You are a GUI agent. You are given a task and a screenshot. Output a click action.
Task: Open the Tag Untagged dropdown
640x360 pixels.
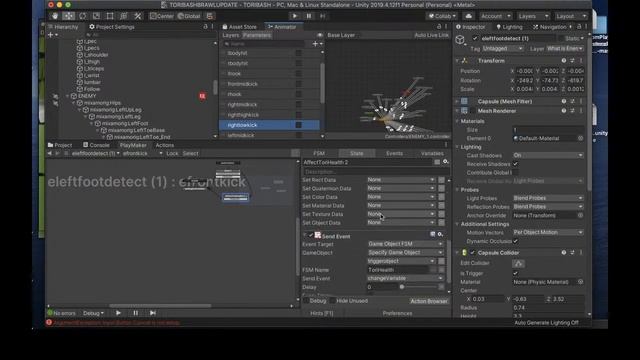[x=502, y=49]
